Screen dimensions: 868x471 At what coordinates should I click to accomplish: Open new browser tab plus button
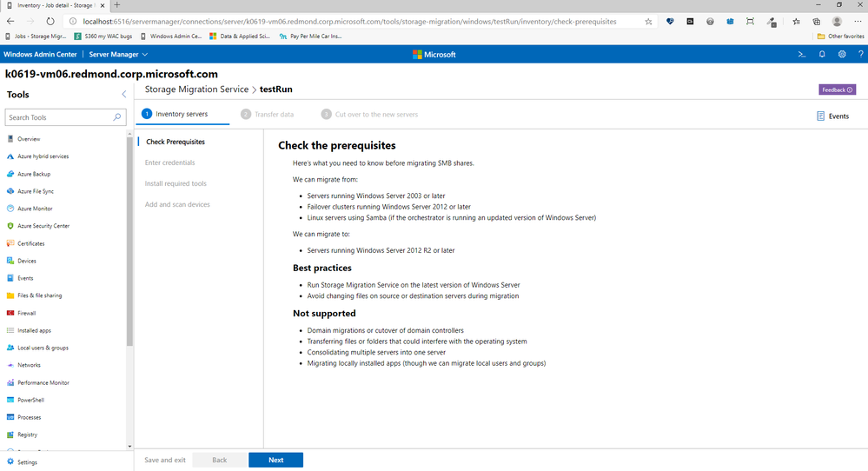click(116, 5)
